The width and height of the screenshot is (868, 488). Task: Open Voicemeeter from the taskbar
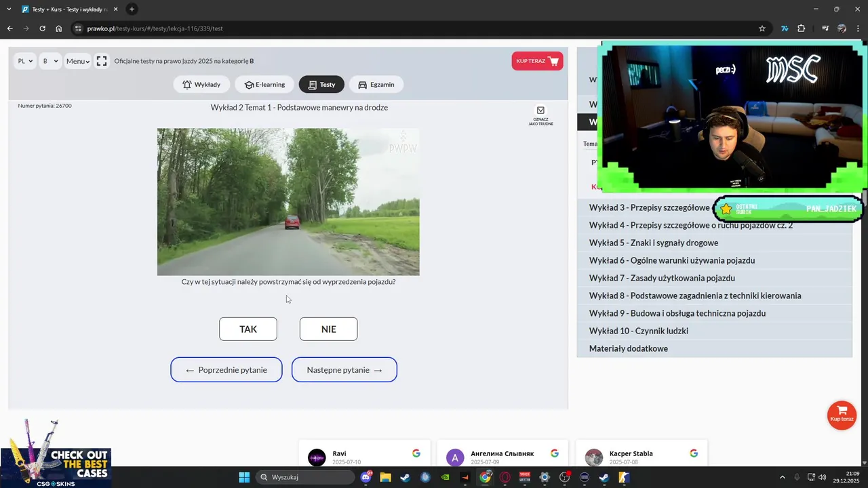tap(525, 477)
